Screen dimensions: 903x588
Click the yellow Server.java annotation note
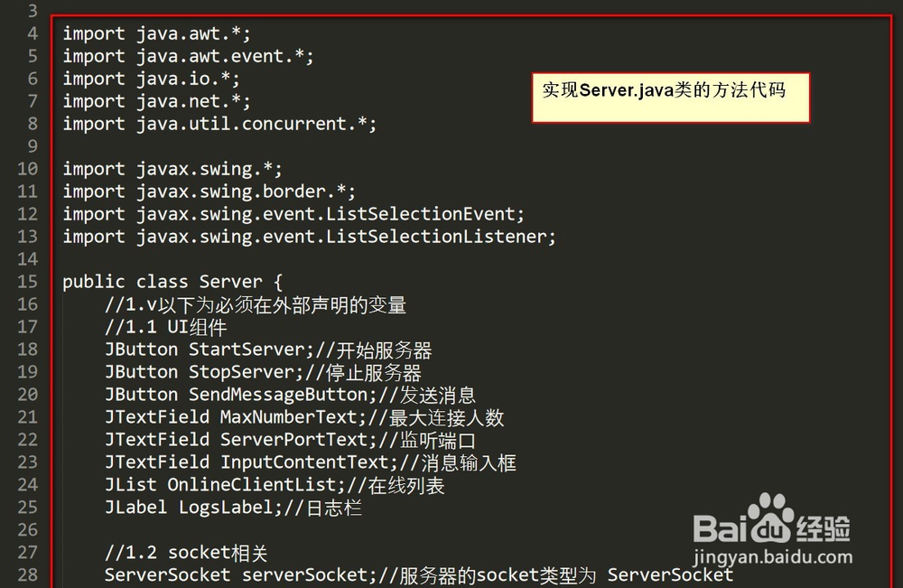[670, 98]
